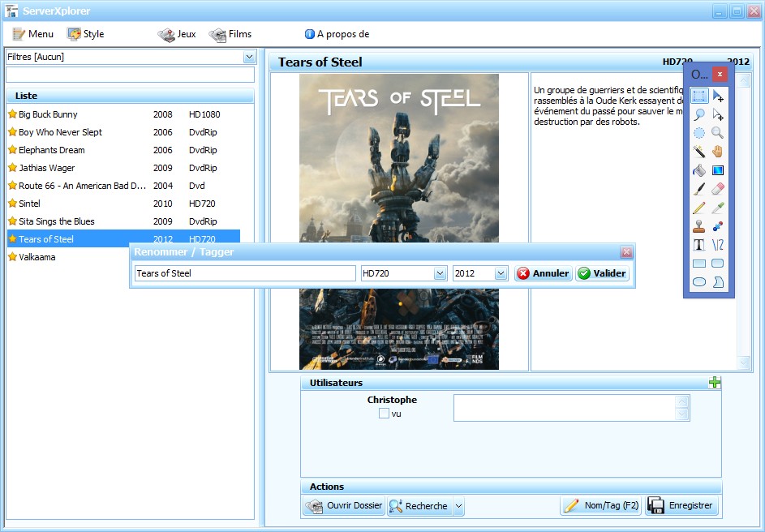Toggle the favorite star for Sintel
The height and width of the screenshot is (532, 765).
[x=13, y=203]
